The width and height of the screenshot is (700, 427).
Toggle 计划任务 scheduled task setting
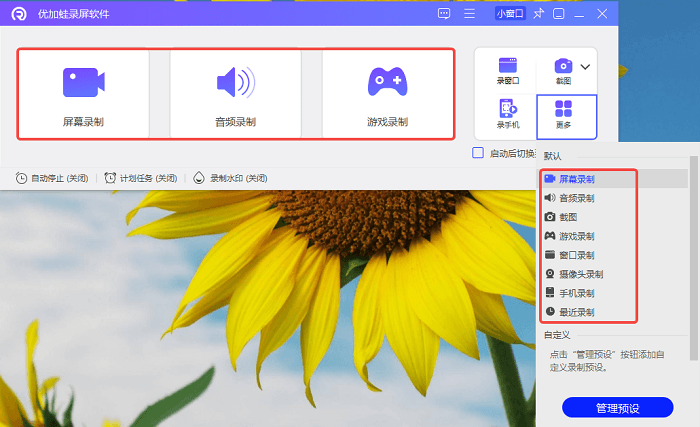point(140,178)
